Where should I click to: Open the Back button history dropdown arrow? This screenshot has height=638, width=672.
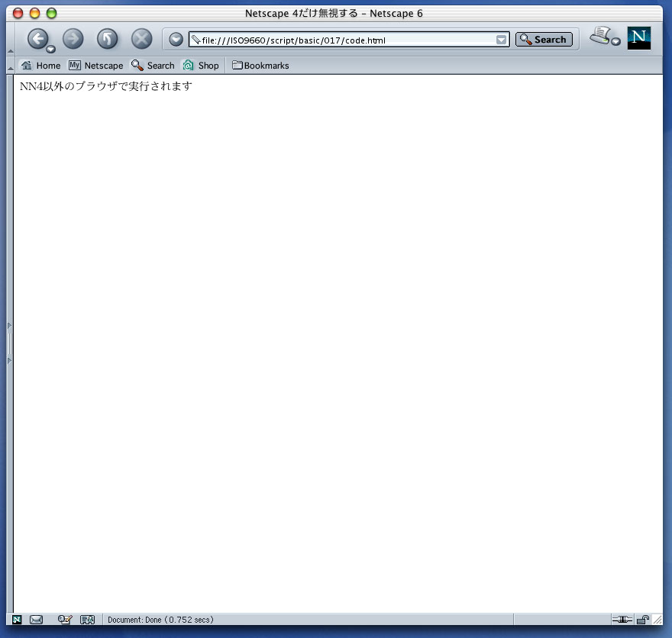[51, 50]
